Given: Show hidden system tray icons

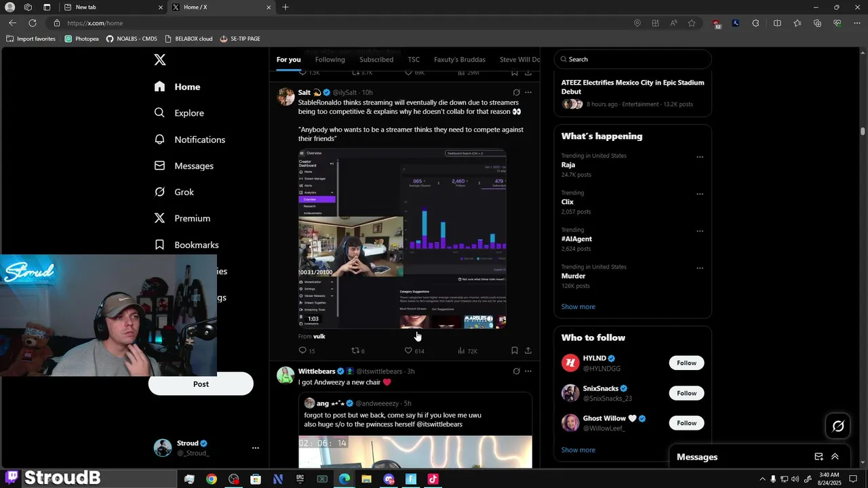Looking at the screenshot, I should click(x=762, y=479).
